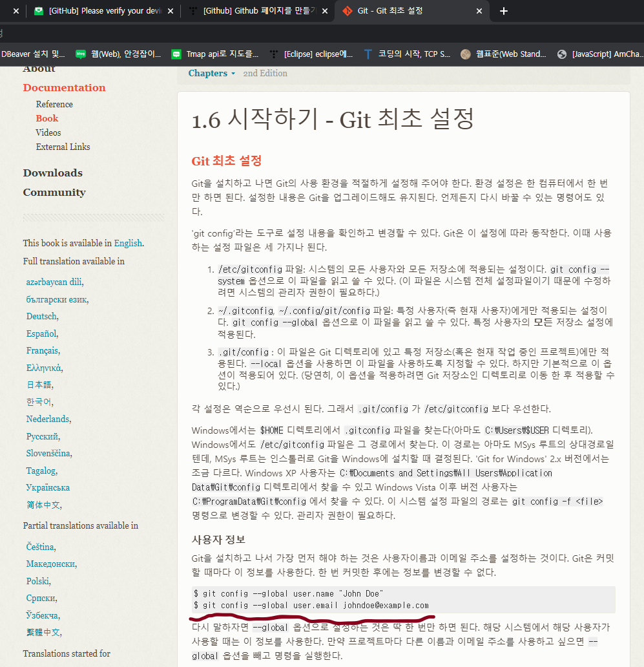This screenshot has width=644, height=667.
Task: Switch to the 简体中文 translation
Action: click(43, 505)
